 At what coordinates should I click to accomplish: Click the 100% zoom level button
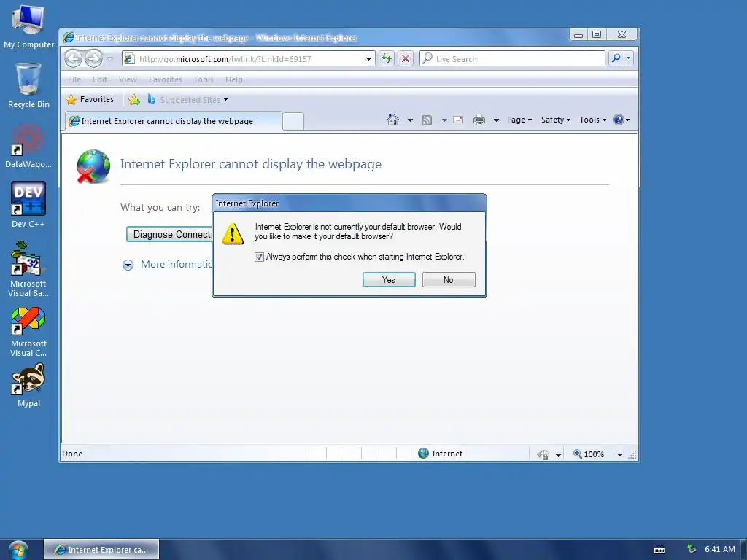tap(589, 454)
